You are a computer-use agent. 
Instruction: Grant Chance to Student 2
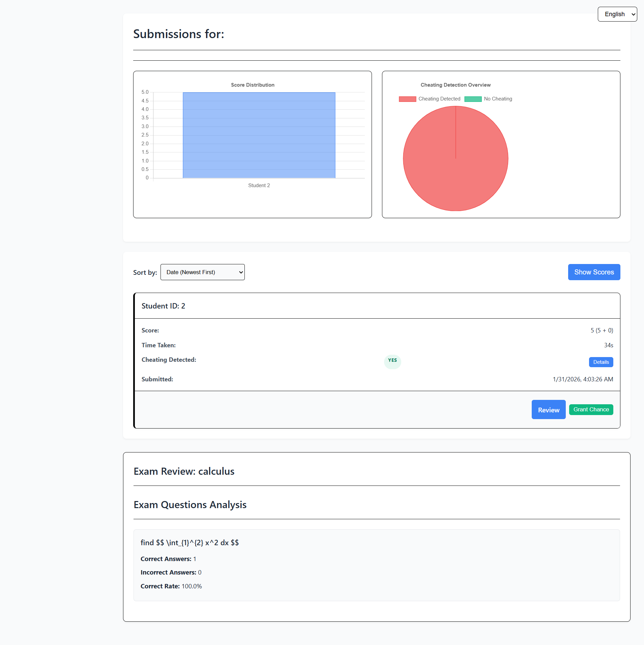591,410
